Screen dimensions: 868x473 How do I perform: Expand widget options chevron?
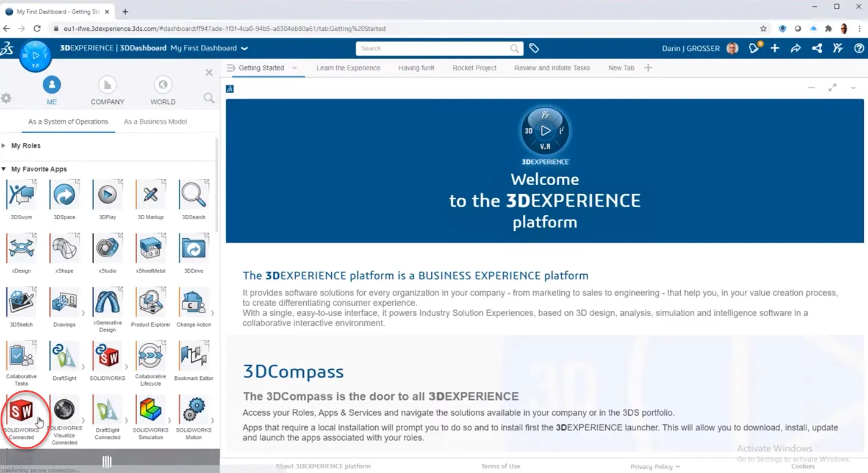(x=853, y=87)
